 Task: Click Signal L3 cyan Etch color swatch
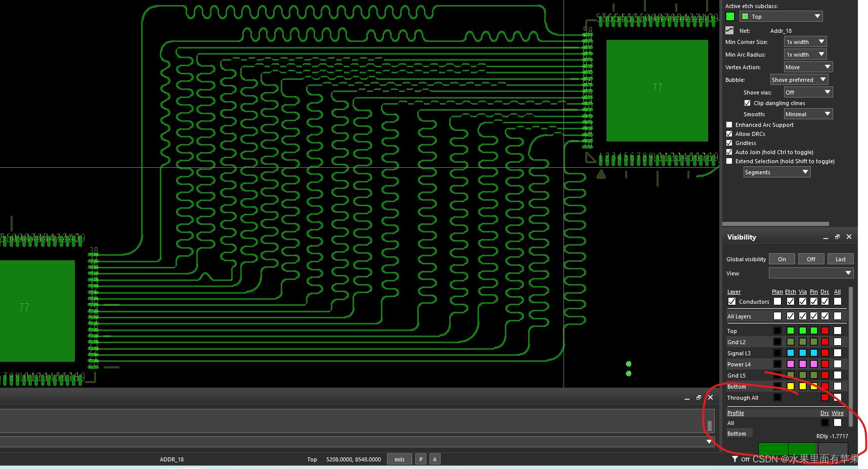(791, 353)
